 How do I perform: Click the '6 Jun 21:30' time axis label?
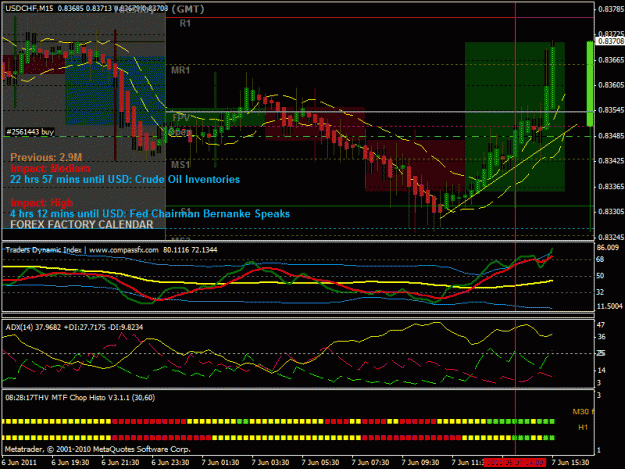[120, 462]
